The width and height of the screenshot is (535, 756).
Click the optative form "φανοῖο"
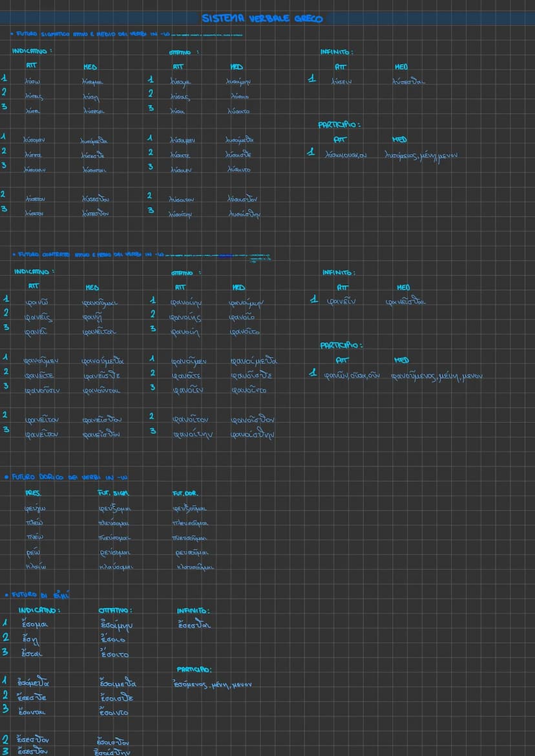(x=242, y=318)
